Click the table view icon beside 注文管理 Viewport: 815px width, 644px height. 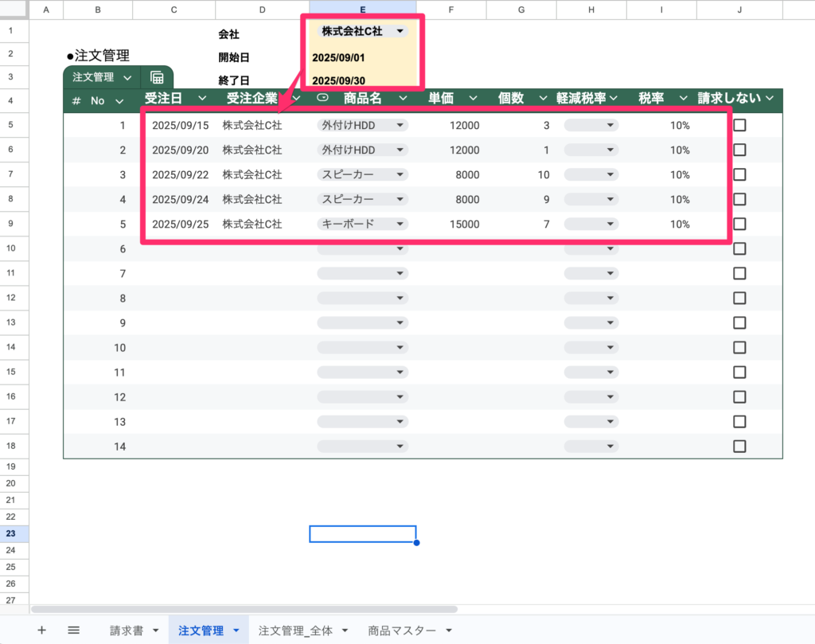pyautogui.click(x=157, y=77)
